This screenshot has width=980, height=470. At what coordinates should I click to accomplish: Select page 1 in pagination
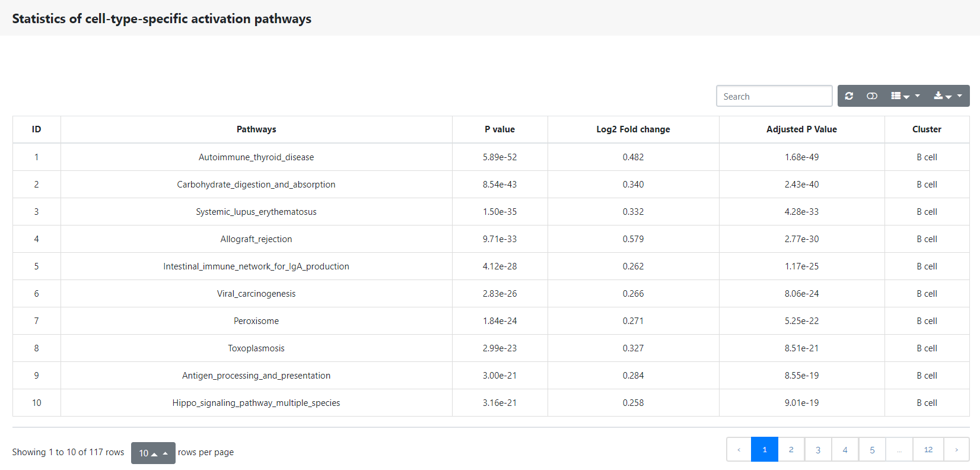[765, 450]
